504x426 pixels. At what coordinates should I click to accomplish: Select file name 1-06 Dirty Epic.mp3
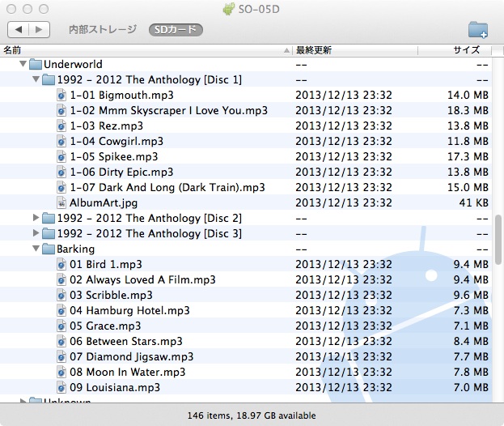(x=122, y=173)
